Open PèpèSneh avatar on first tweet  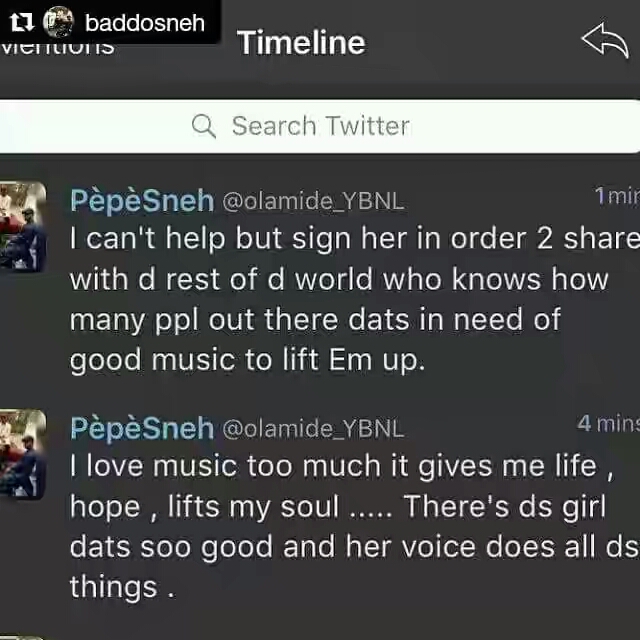tap(22, 227)
